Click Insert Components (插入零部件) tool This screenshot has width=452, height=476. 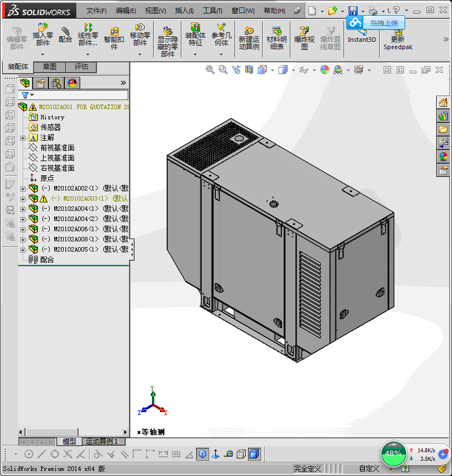tap(43, 34)
